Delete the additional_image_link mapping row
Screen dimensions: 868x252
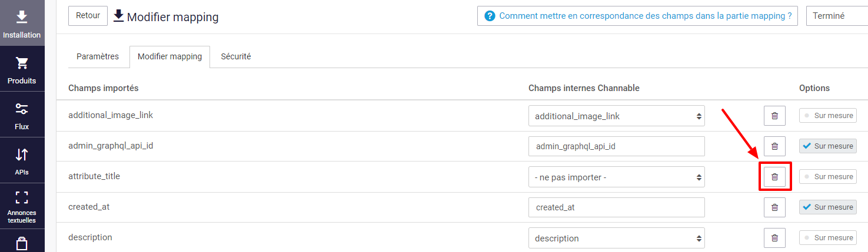(x=774, y=116)
